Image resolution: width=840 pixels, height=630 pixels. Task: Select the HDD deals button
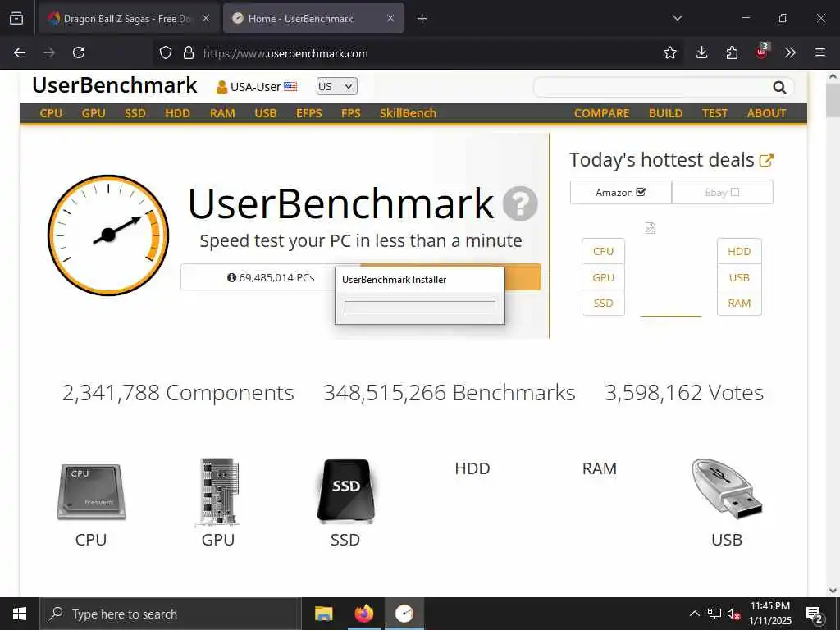pos(739,251)
